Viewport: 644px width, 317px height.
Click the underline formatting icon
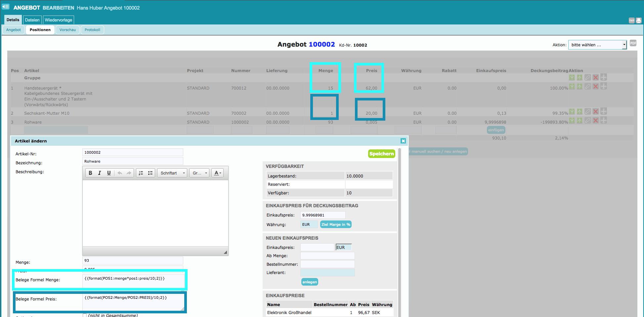click(109, 173)
